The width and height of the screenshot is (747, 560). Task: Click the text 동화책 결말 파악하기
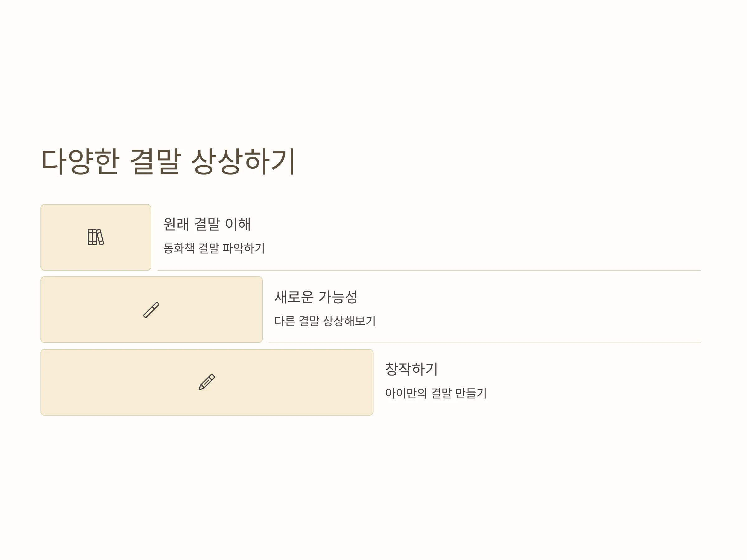click(x=214, y=248)
